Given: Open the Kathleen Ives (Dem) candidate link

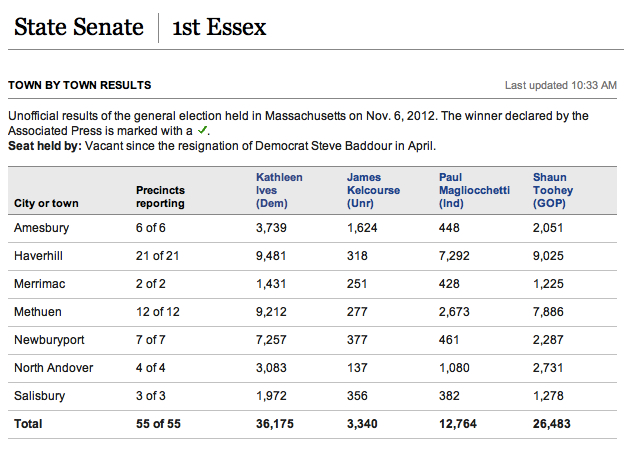Looking at the screenshot, I should (x=279, y=190).
